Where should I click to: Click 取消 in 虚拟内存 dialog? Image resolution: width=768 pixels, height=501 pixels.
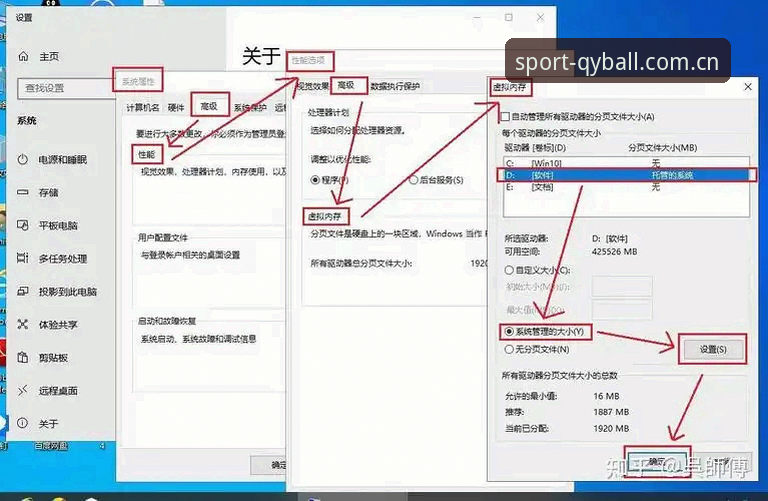[722, 462]
